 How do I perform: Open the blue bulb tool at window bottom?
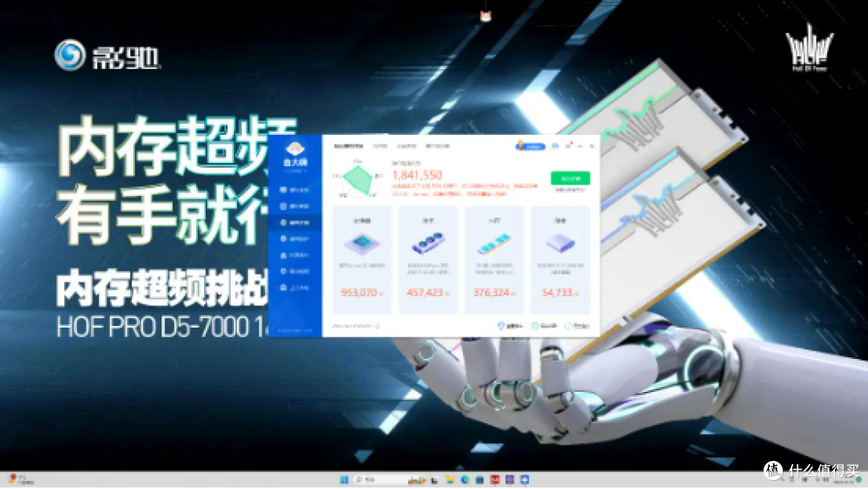point(510,326)
